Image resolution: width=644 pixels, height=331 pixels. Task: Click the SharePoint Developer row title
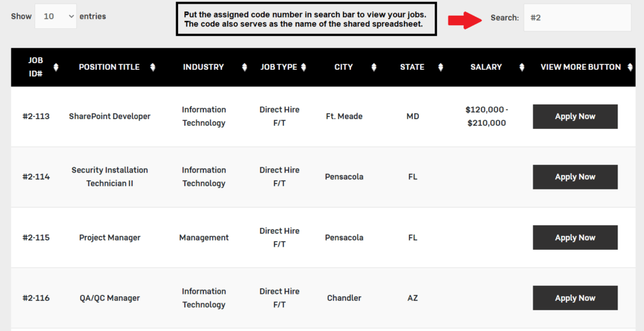109,116
